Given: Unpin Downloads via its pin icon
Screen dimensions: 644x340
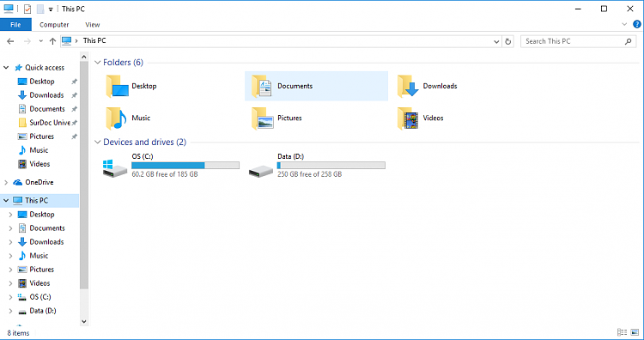Looking at the screenshot, I should [x=75, y=95].
